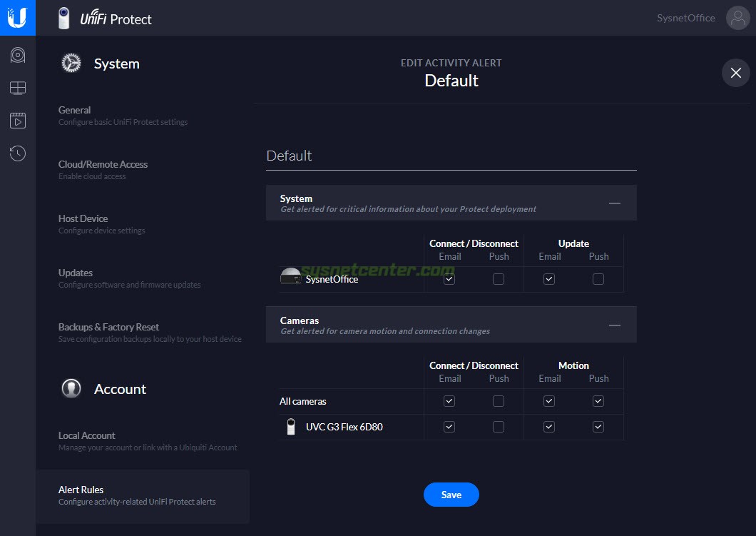Click the System gear icon
Viewport: 756px width, 536px height.
coord(71,64)
